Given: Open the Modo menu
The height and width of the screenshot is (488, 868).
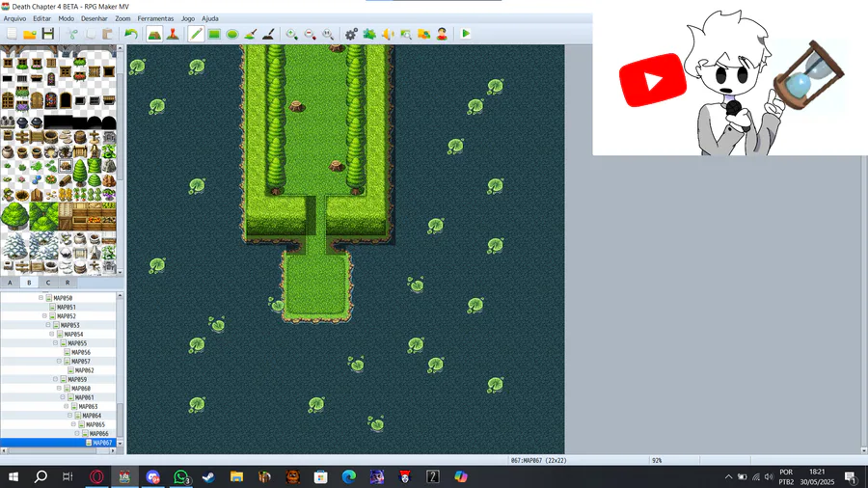Looking at the screenshot, I should click(66, 18).
